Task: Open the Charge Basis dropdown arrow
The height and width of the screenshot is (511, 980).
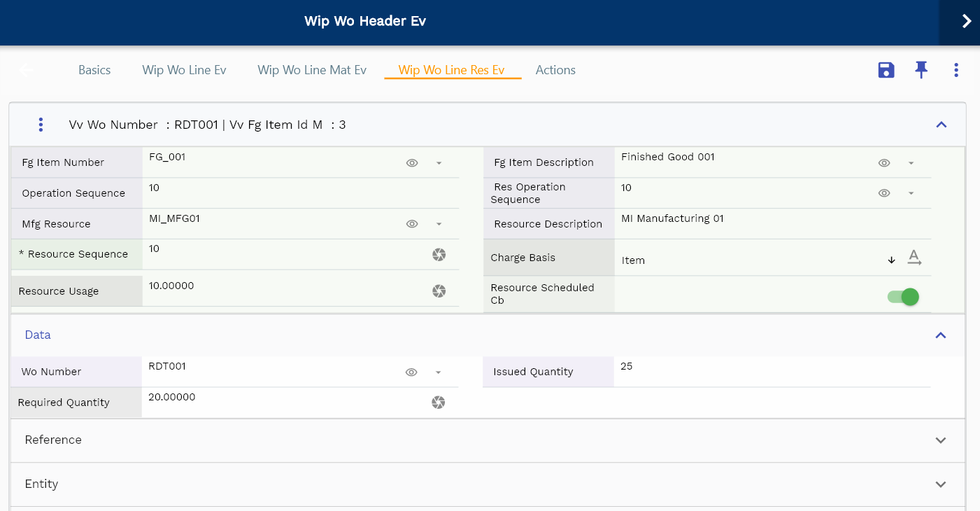Action: 891,260
